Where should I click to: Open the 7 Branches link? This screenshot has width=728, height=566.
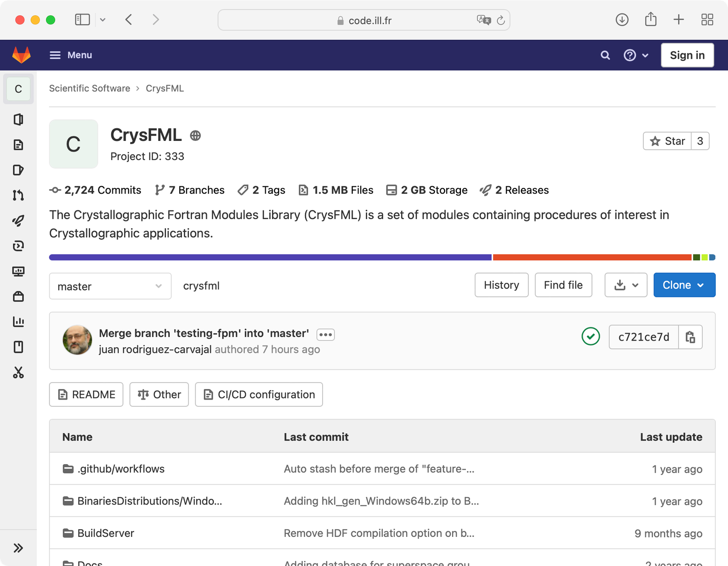click(x=190, y=190)
